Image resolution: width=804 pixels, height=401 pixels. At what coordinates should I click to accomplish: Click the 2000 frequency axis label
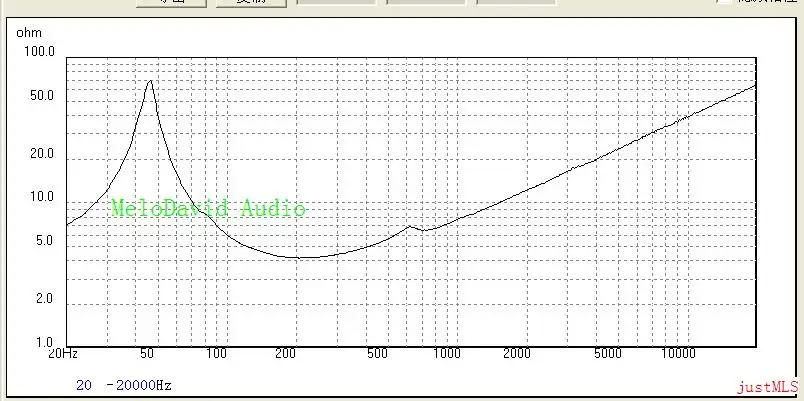click(x=516, y=353)
